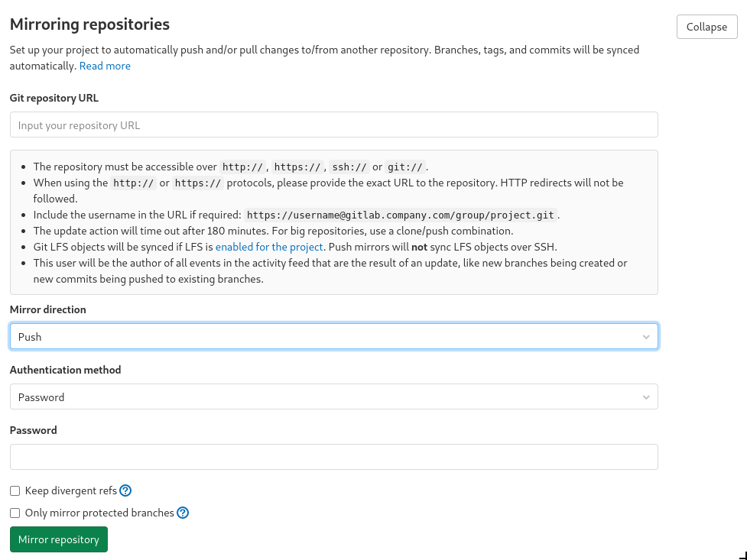The width and height of the screenshot is (747, 560).
Task: Click the Authentication method dropdown arrow
Action: click(x=646, y=397)
